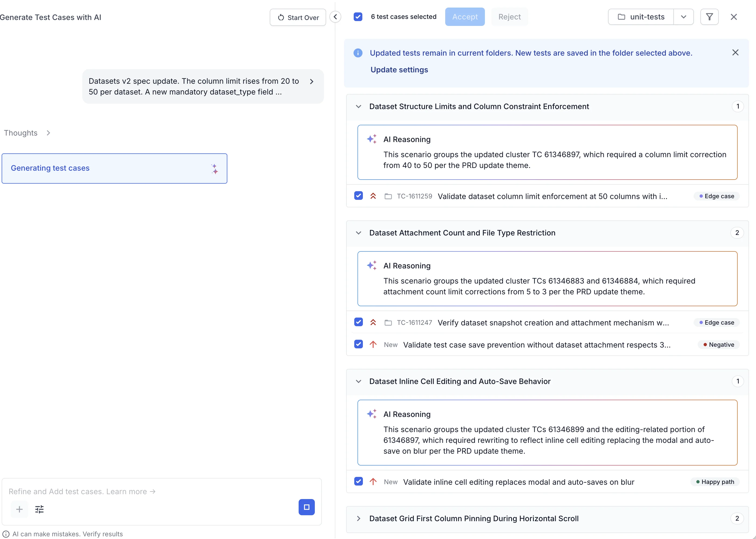
Task: Click the Generate Test Cases with AI title
Action: 50,17
